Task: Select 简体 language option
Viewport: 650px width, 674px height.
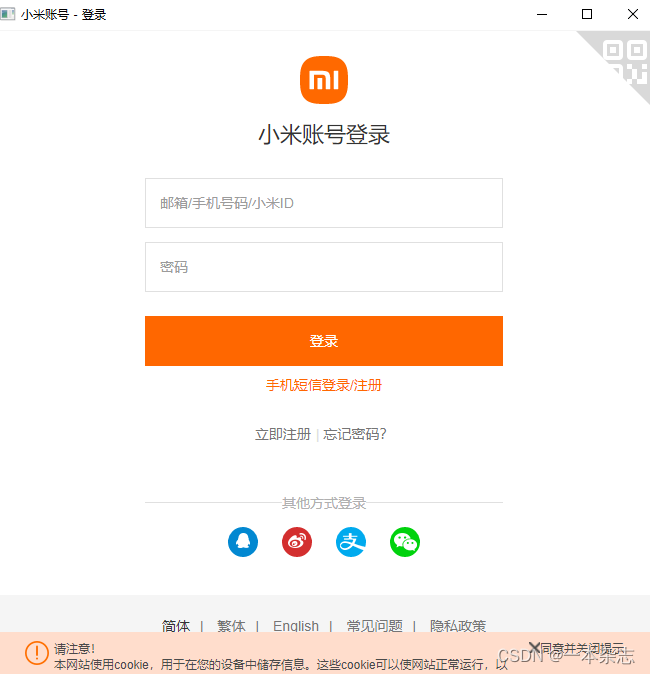Action: click(x=176, y=625)
